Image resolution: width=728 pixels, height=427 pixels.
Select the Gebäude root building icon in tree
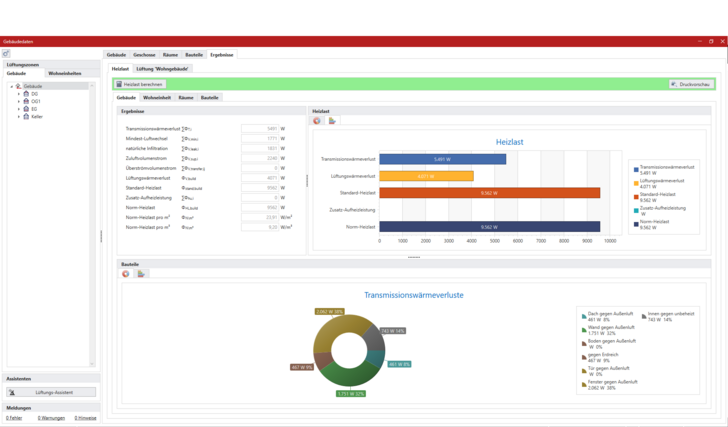(x=19, y=86)
